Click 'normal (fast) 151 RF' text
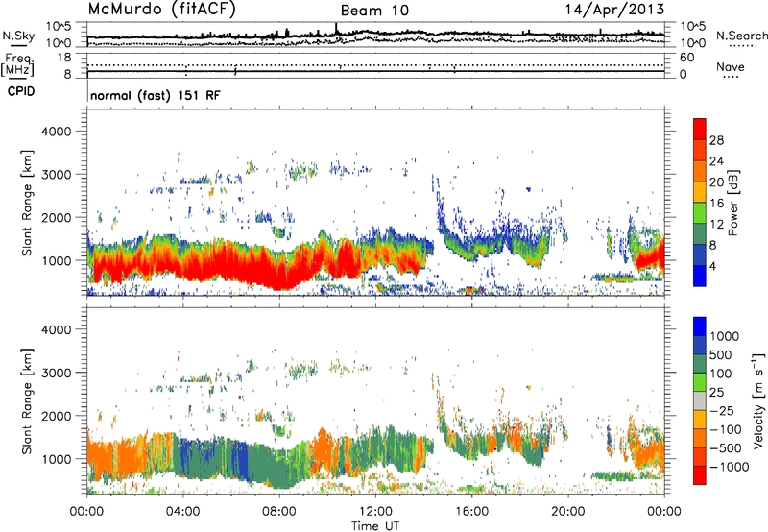The width and height of the screenshot is (768, 532). 156,95
